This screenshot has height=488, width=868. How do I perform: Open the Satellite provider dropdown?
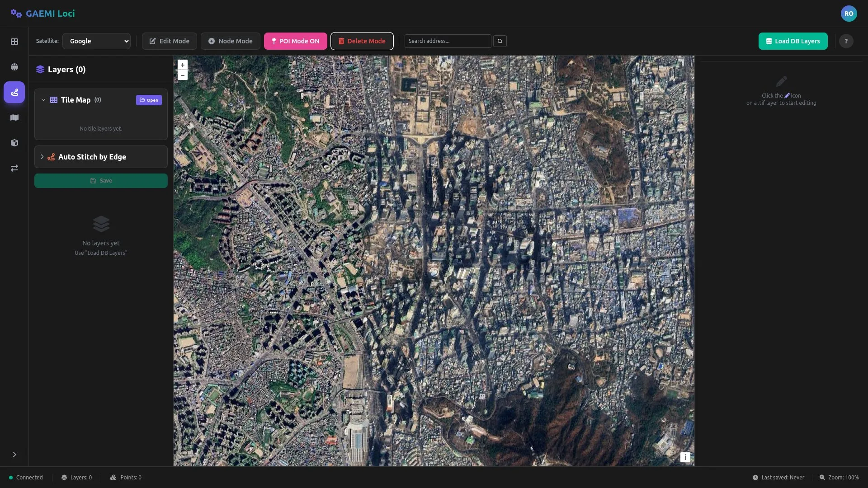point(96,41)
